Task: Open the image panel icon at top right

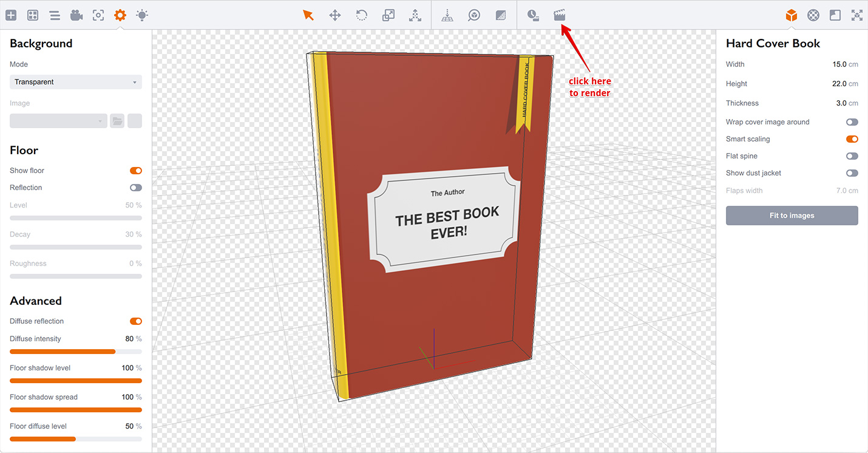Action: (835, 15)
